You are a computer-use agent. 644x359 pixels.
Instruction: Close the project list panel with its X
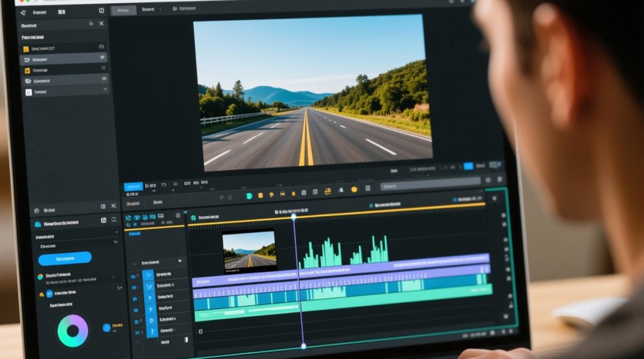click(101, 23)
